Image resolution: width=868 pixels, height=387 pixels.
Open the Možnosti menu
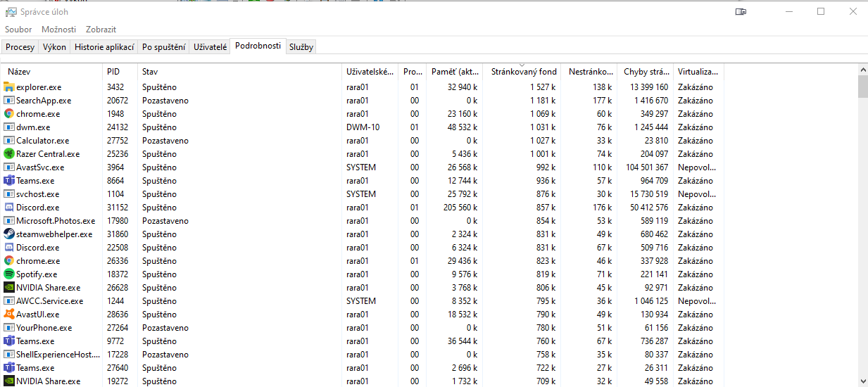58,30
